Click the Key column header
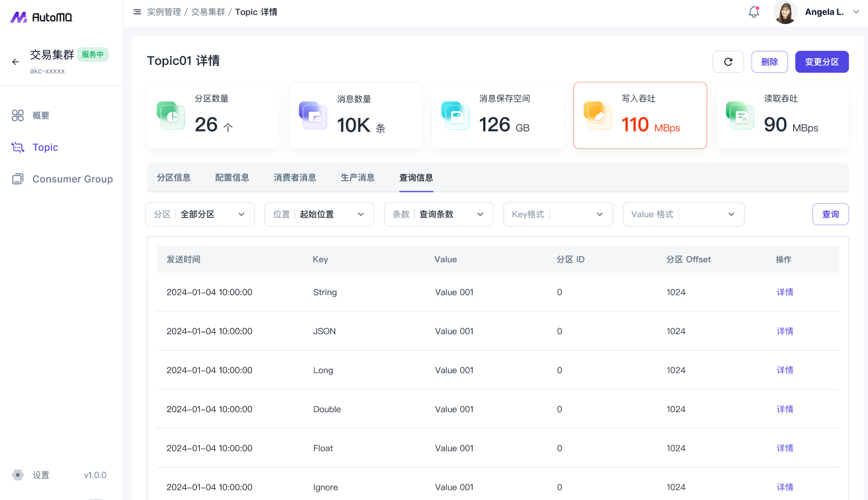This screenshot has height=500, width=868. [320, 260]
